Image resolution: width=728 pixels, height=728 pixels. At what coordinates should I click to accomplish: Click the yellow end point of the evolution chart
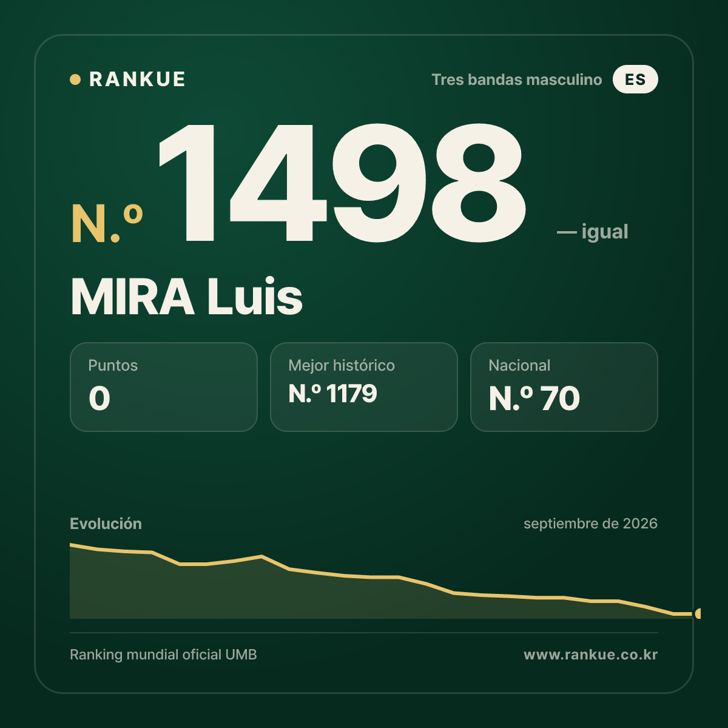point(698,613)
